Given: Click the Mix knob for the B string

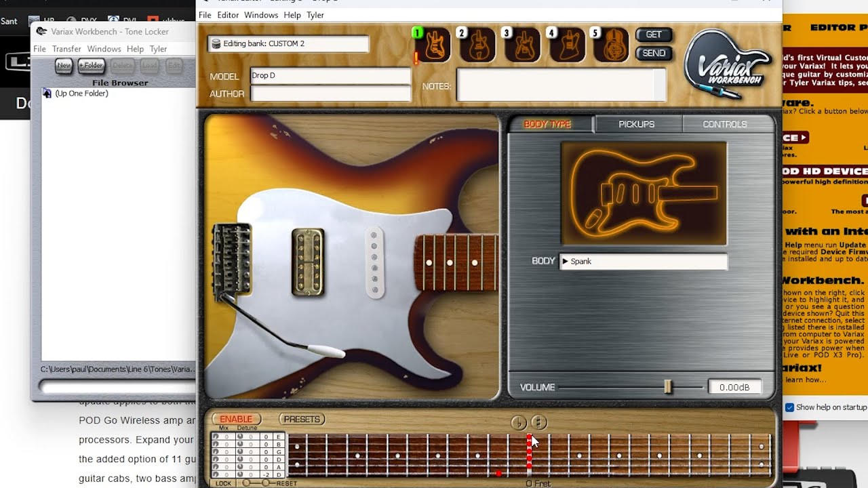Looking at the screenshot, I should click(216, 444).
